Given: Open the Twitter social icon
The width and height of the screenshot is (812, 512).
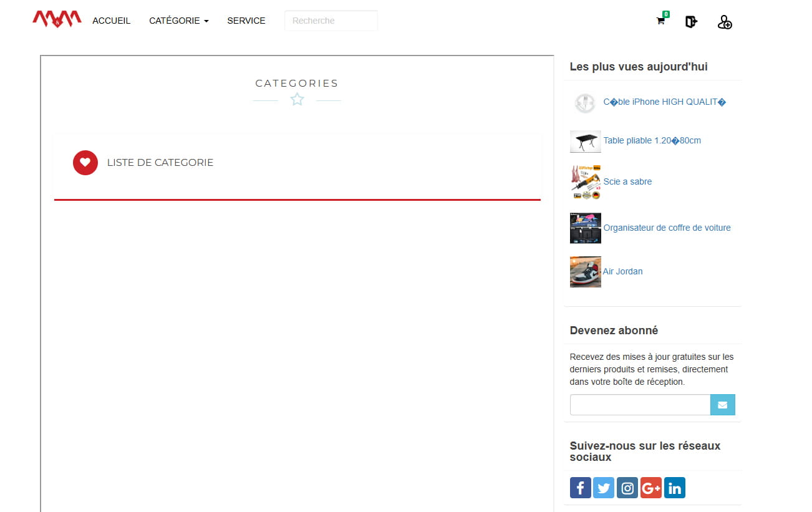Looking at the screenshot, I should (x=603, y=488).
